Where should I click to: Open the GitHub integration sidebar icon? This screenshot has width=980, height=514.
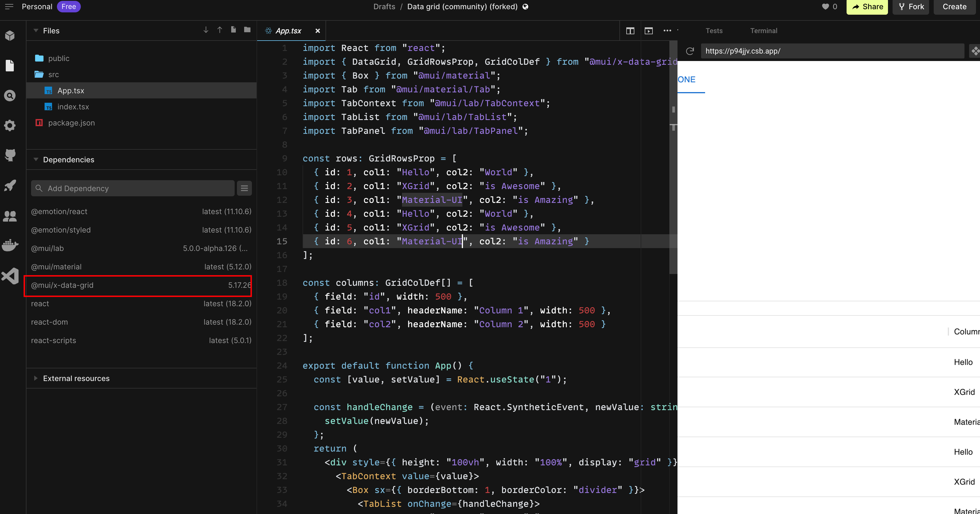[x=10, y=155]
